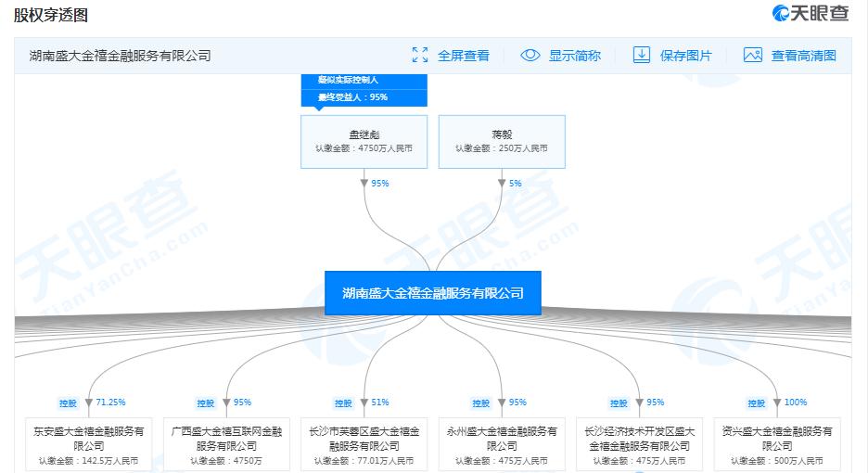The width and height of the screenshot is (868, 473).
Task: Open subsidiary 长沙经济技术开发区盛大金禧金融服务有限公司
Action: click(639, 445)
